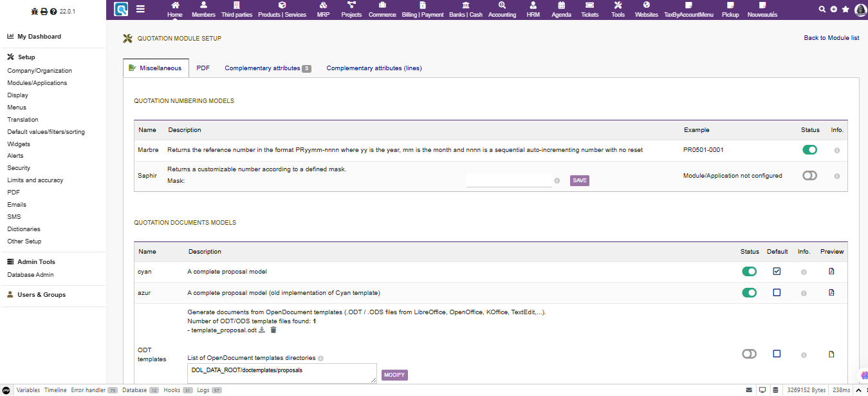
Task: Set azur as default document model
Action: click(x=777, y=293)
